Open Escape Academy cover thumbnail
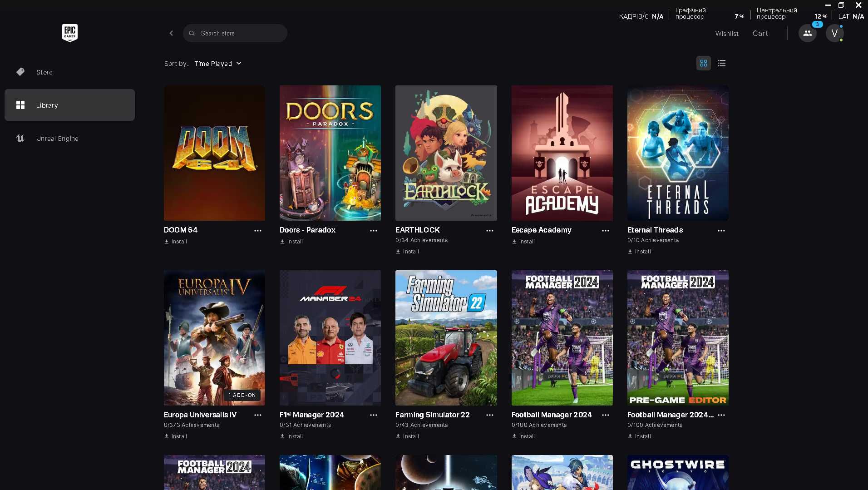The width and height of the screenshot is (868, 490). tap(562, 153)
